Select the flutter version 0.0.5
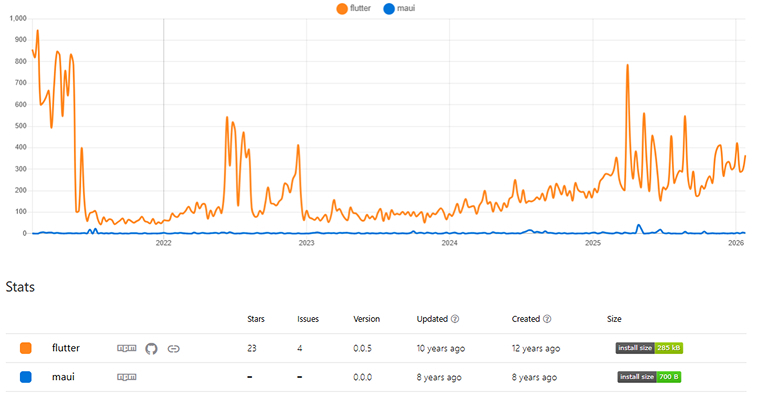Viewport: 760px width, 395px height. pos(363,348)
